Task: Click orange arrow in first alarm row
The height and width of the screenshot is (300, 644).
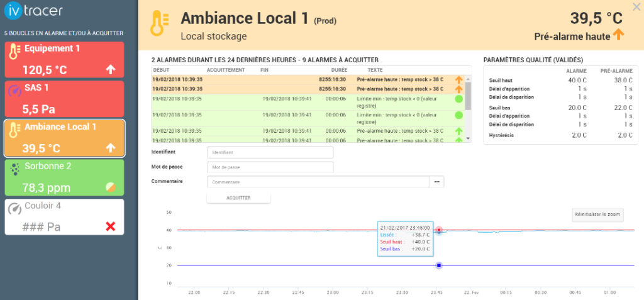Action: [x=459, y=79]
